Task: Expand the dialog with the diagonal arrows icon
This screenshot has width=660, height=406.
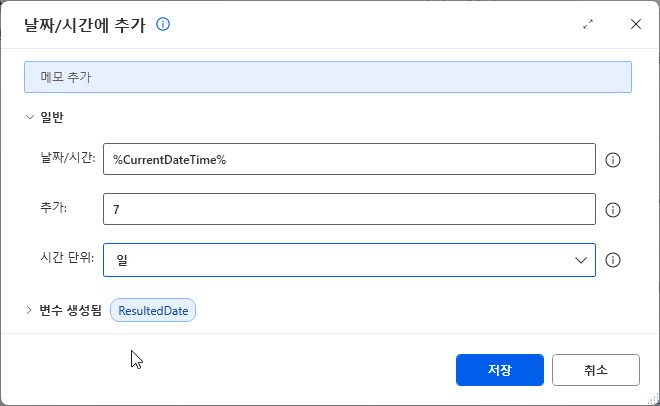Action: (588, 24)
